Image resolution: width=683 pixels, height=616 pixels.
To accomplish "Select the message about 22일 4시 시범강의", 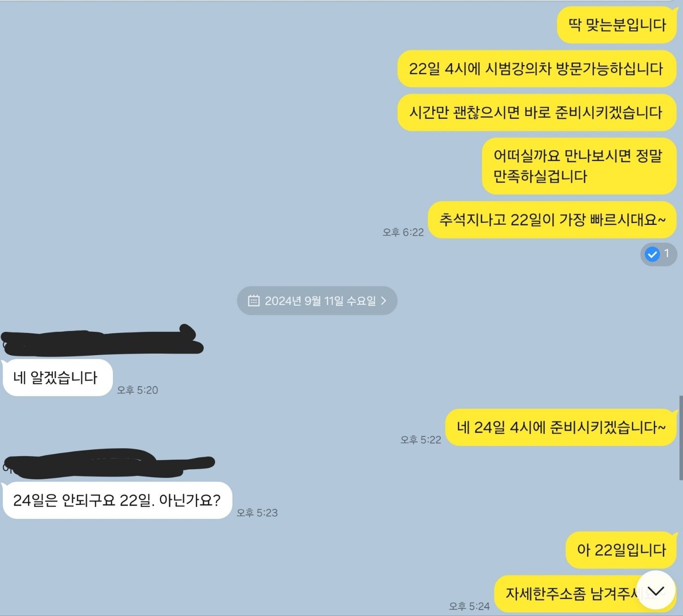I will point(536,69).
